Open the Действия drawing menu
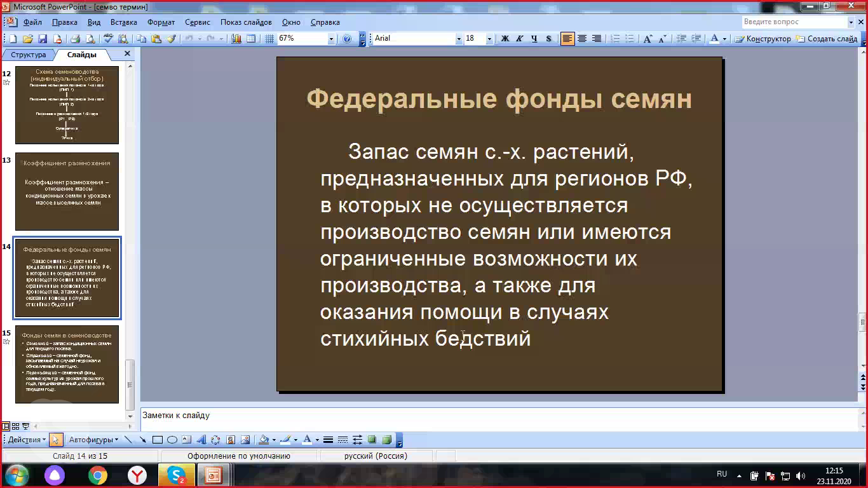The height and width of the screenshot is (488, 868). click(27, 440)
